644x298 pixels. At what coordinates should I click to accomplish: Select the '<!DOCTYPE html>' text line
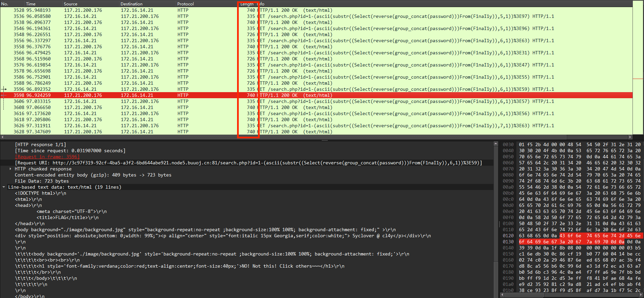click(41, 193)
